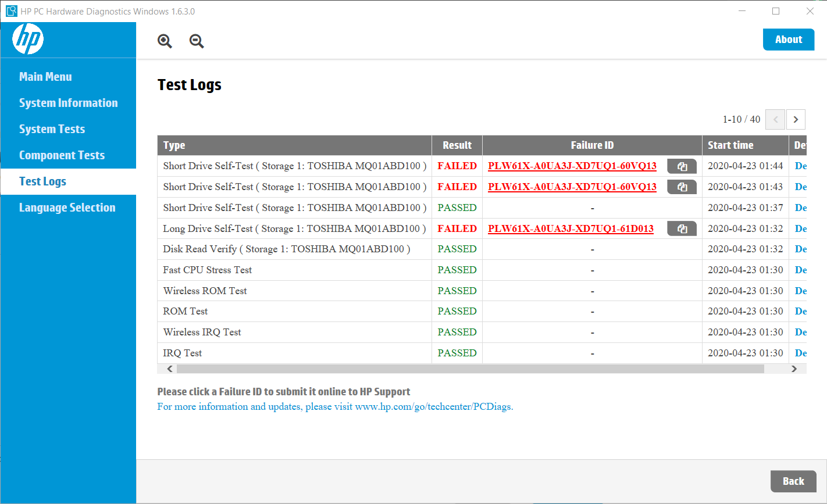Visit the HP PCDiags support link

point(432,406)
